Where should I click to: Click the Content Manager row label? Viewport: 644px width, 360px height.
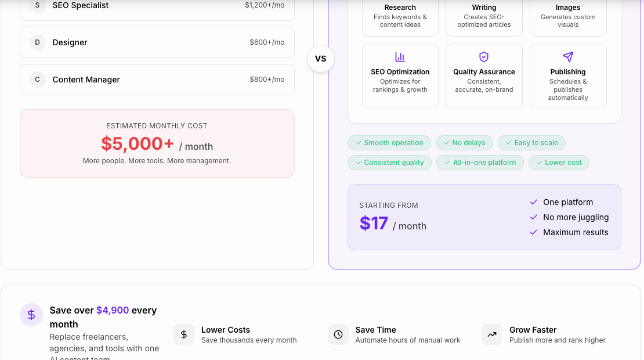(x=86, y=80)
